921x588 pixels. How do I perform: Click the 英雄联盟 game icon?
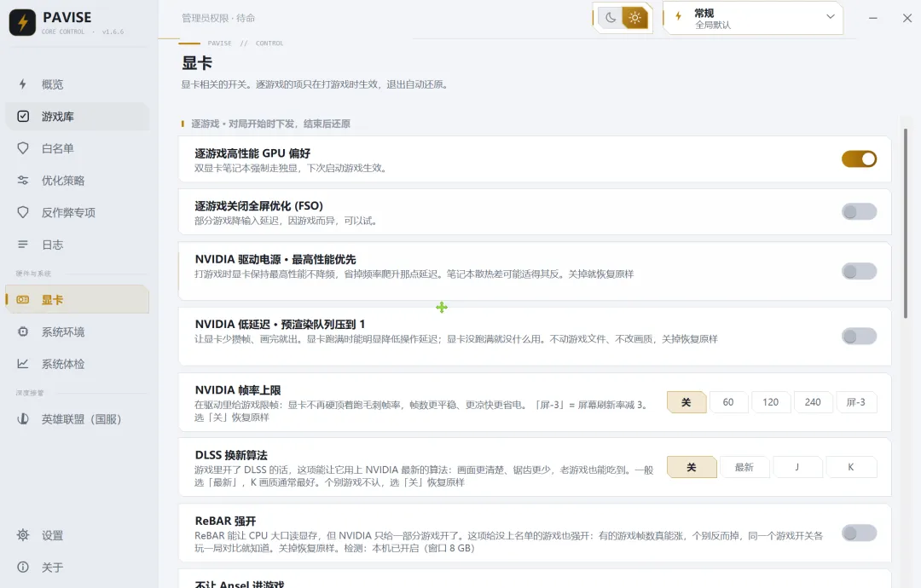(x=23, y=419)
